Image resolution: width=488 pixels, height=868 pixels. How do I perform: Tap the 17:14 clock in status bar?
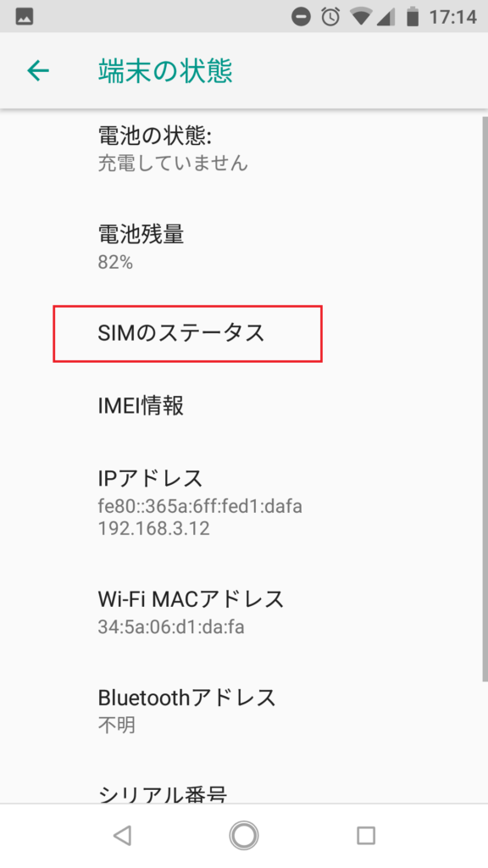tap(453, 17)
